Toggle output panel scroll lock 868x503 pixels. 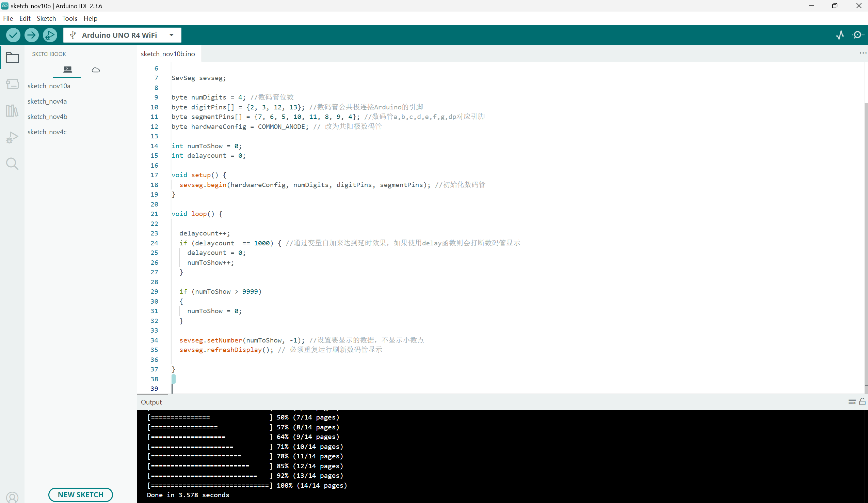(862, 402)
